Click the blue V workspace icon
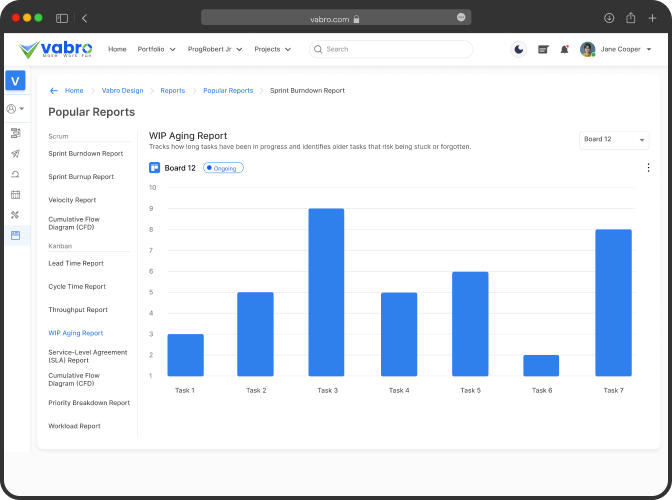 pyautogui.click(x=15, y=81)
